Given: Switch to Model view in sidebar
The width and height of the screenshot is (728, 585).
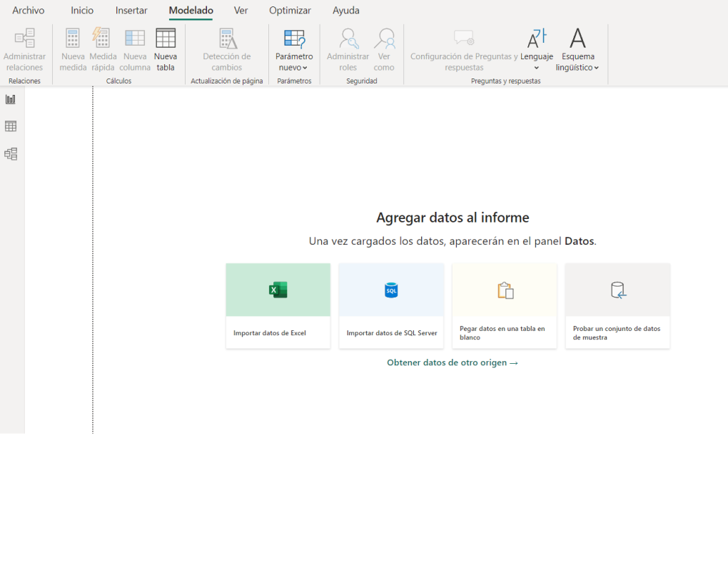Looking at the screenshot, I should [x=11, y=154].
